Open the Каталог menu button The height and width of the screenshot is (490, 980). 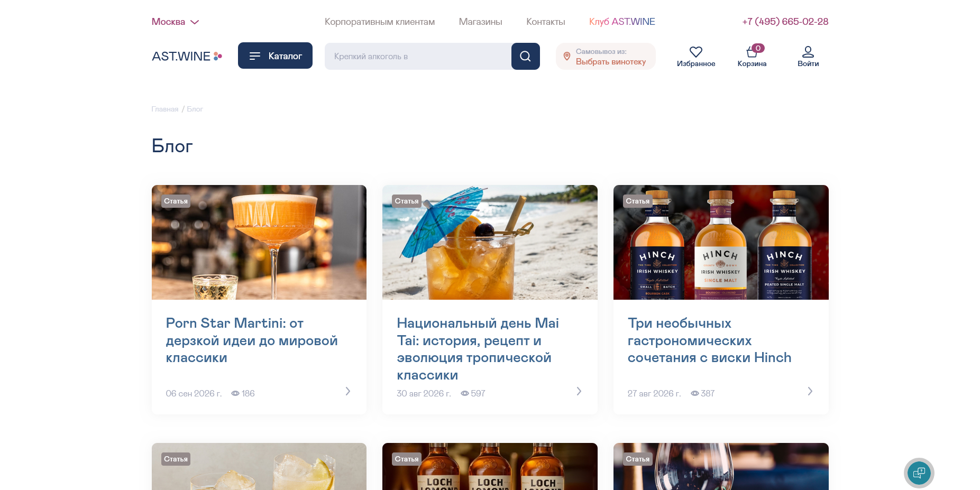275,56
